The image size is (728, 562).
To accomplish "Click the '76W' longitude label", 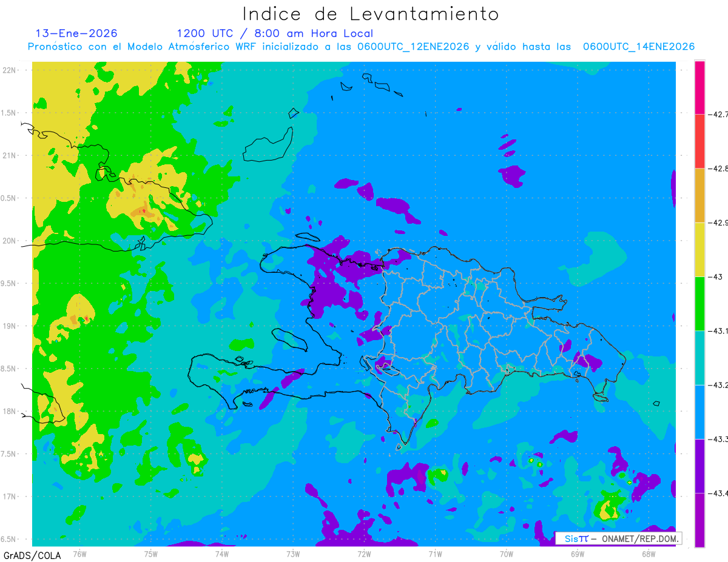I will [79, 554].
